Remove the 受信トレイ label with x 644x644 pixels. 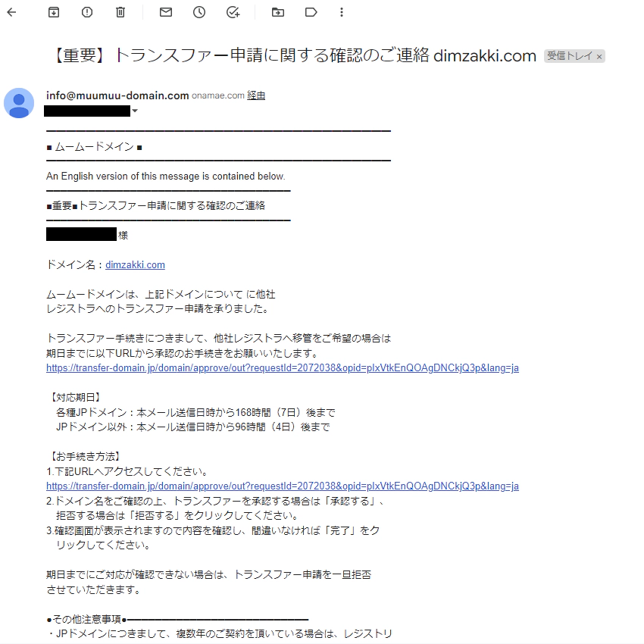[599, 57]
